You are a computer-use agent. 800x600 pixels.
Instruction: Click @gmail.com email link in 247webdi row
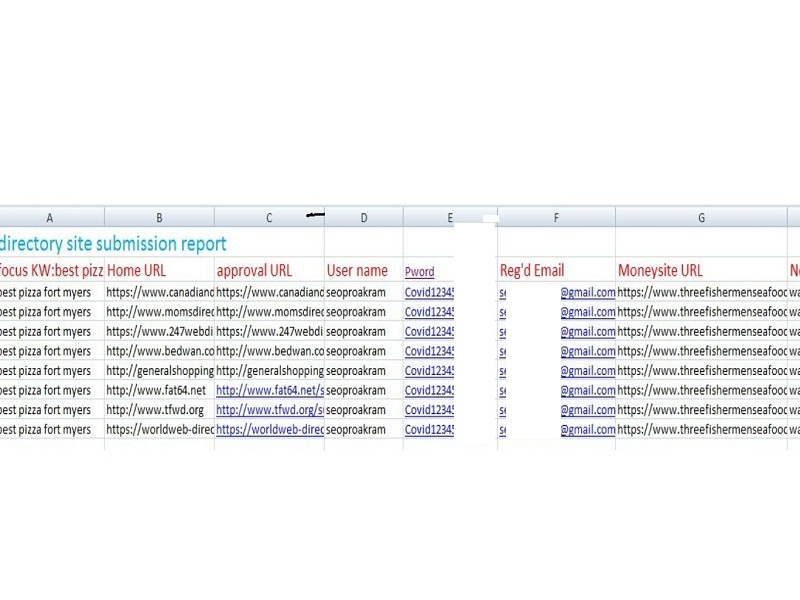pos(588,332)
